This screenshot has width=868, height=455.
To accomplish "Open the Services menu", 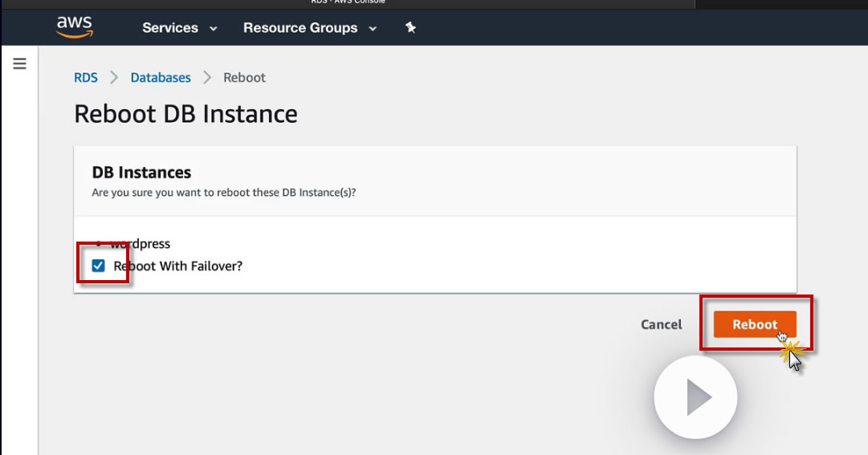I will [x=170, y=27].
